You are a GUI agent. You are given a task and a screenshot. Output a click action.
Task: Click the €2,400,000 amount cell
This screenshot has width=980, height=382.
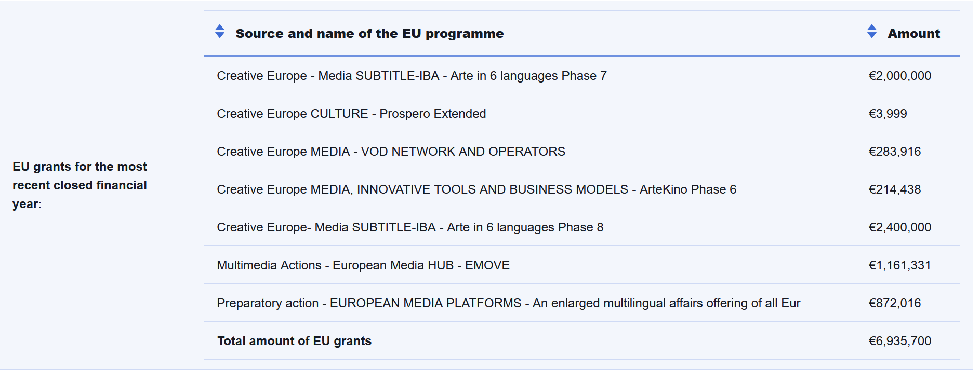899,227
